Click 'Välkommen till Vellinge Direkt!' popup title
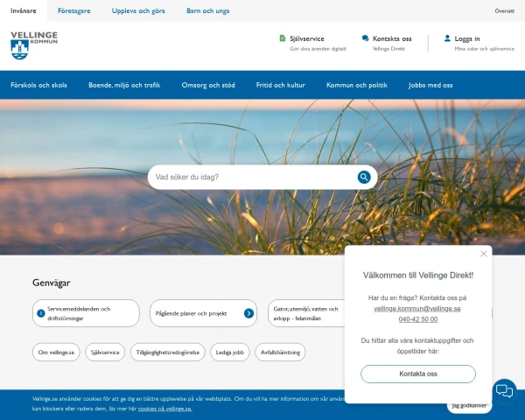 pyautogui.click(x=418, y=276)
